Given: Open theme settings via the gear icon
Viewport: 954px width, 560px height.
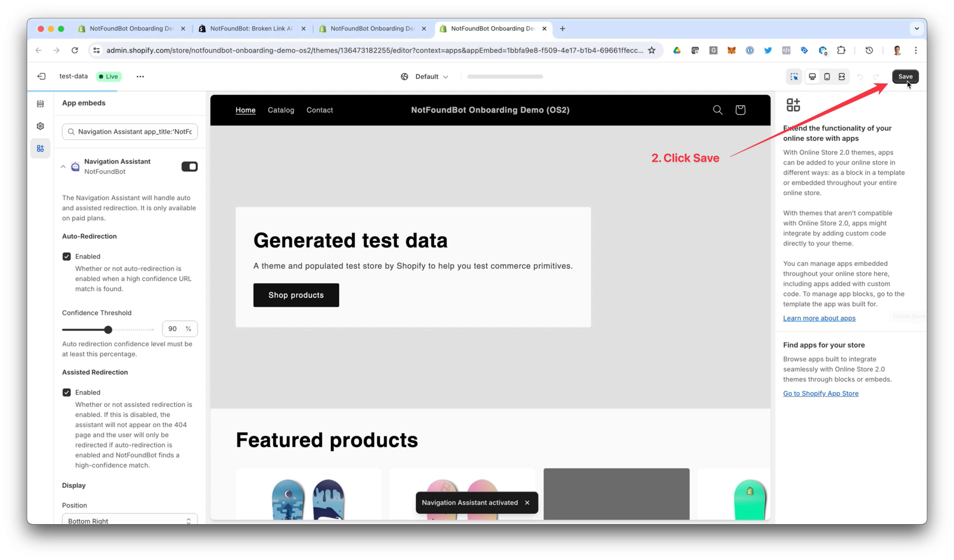Looking at the screenshot, I should tap(40, 126).
